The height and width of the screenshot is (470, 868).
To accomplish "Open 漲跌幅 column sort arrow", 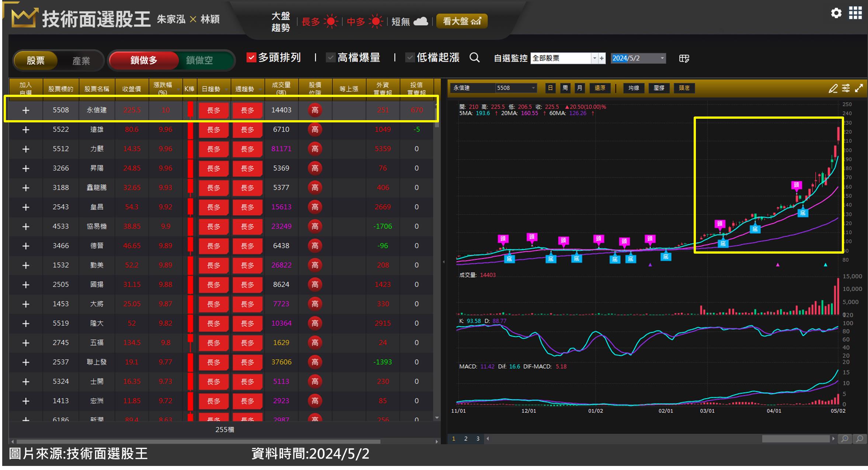I will (179, 89).
